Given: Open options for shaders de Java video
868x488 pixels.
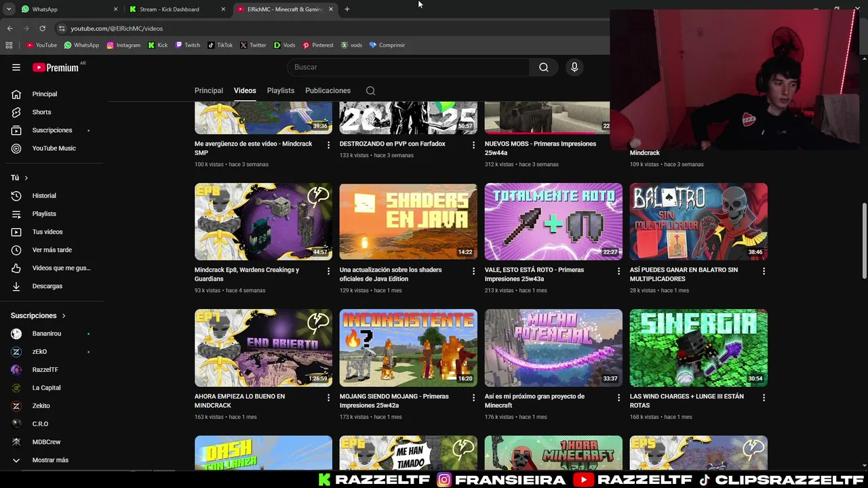Looking at the screenshot, I should (x=473, y=271).
